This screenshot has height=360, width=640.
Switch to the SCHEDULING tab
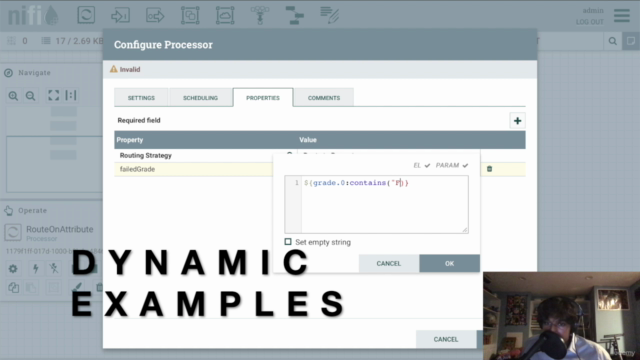click(x=200, y=98)
